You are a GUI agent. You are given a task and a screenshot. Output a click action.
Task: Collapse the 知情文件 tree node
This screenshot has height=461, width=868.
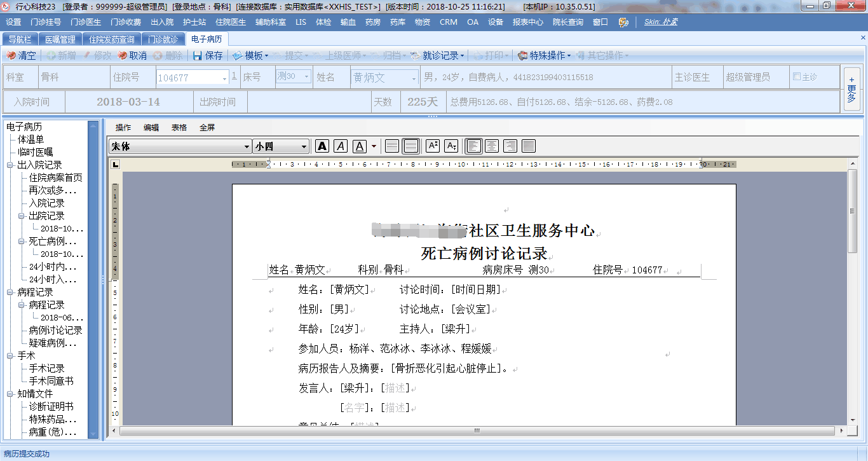[x=10, y=394]
